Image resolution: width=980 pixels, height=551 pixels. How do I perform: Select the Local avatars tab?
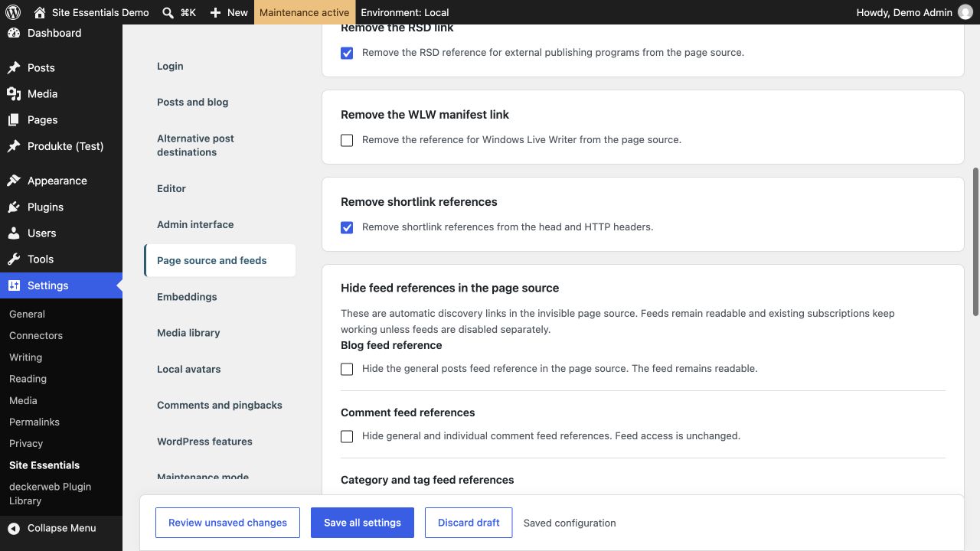pos(220,369)
